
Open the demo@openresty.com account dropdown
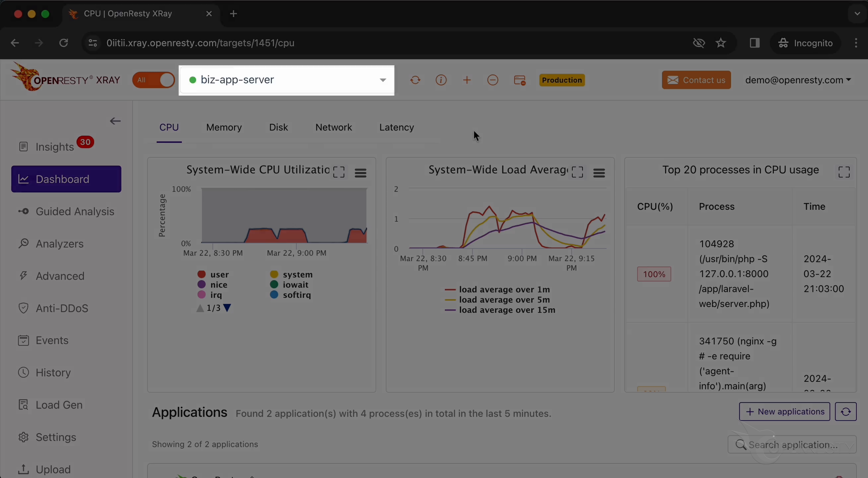coord(798,80)
